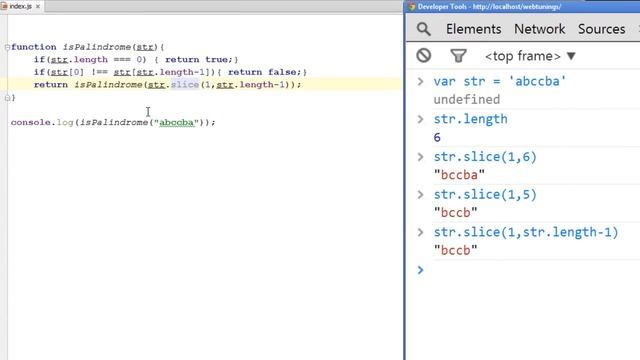
Task: Click the "abccba" string in console.log line
Action: (x=176, y=122)
